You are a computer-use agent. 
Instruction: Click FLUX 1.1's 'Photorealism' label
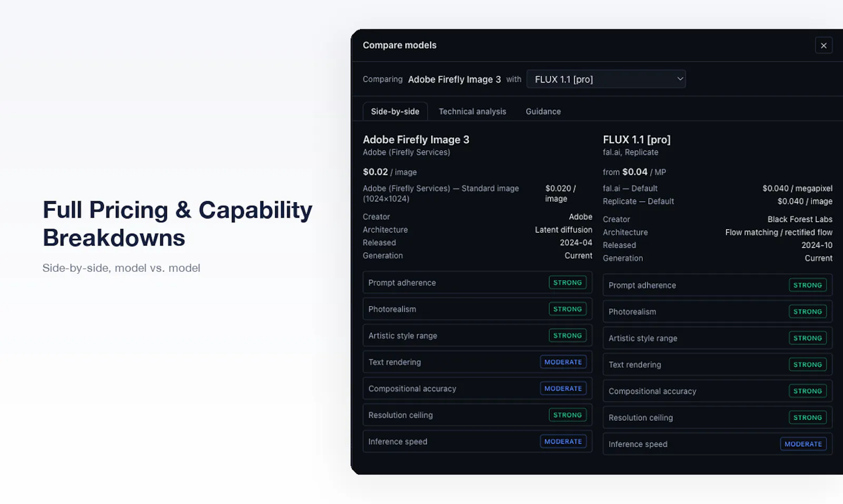coord(632,312)
